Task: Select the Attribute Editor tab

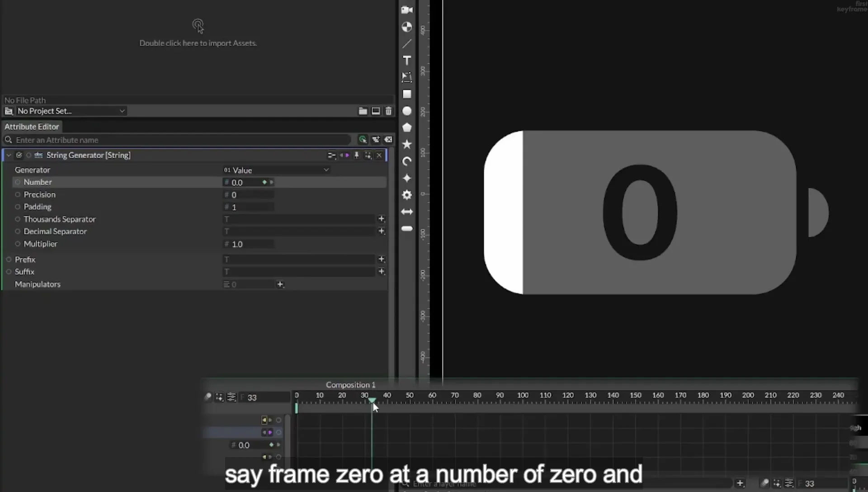Action: [x=32, y=127]
